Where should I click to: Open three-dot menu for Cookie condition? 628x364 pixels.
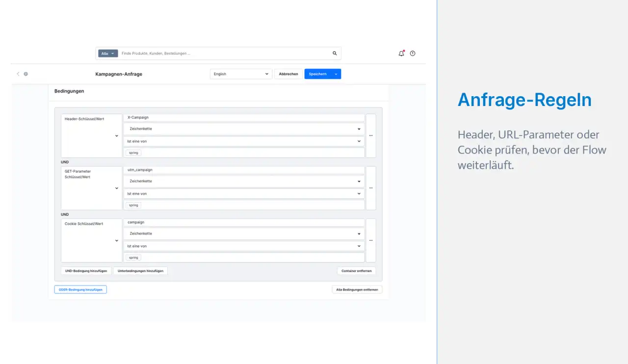pyautogui.click(x=371, y=240)
